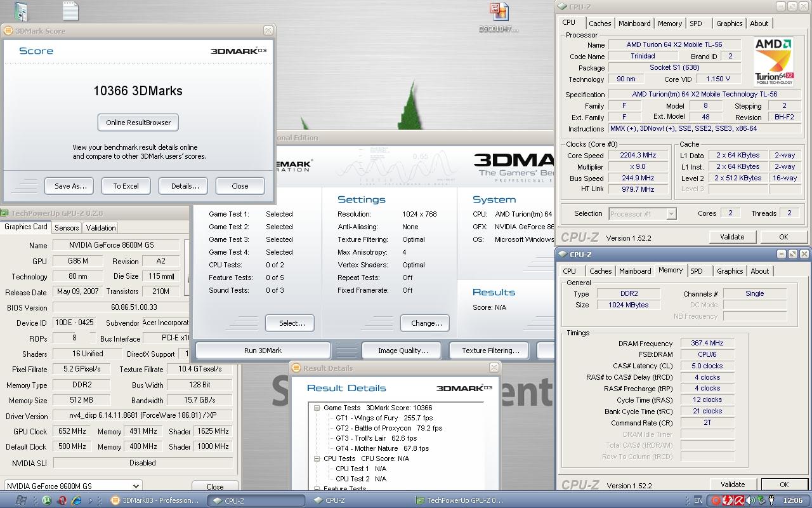Open the EN language indicator
The image size is (812, 508).
(698, 500)
